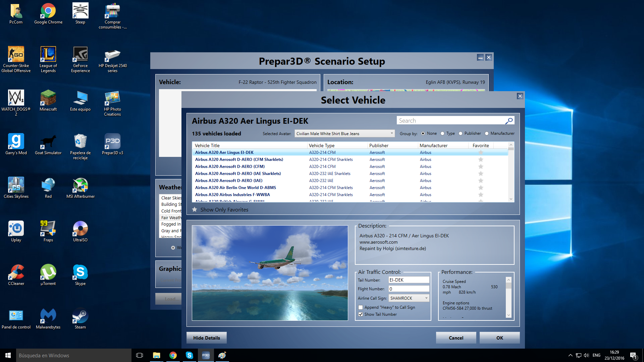The height and width of the screenshot is (362, 644).
Task: Click the Flight Number input field
Action: pyautogui.click(x=409, y=289)
